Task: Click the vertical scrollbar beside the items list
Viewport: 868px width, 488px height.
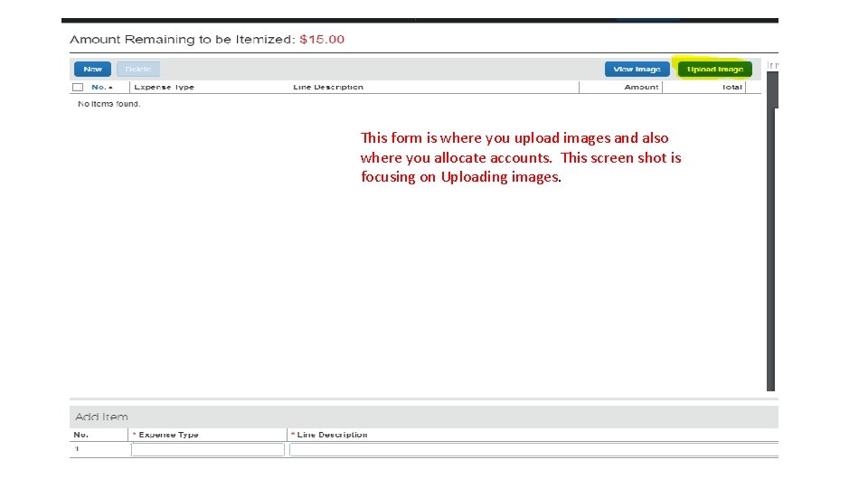Action: click(x=770, y=231)
